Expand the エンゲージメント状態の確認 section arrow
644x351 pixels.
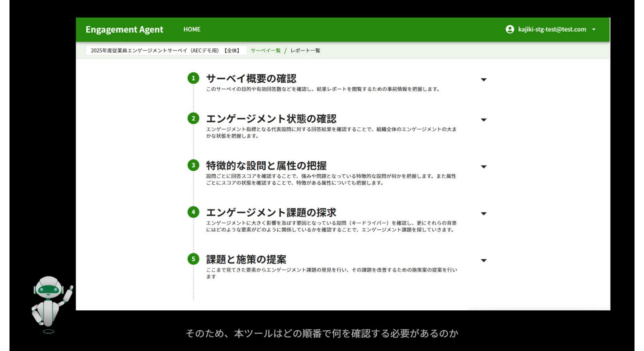point(483,120)
